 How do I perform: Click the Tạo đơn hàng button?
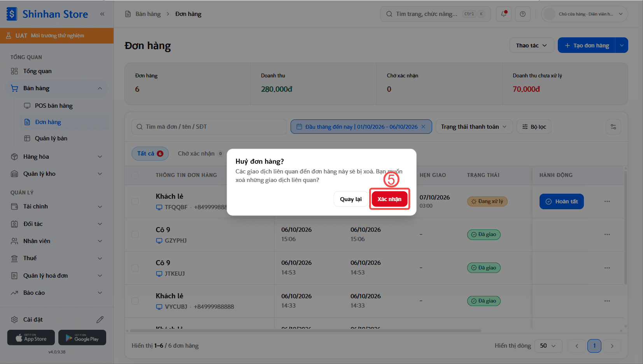pos(587,45)
